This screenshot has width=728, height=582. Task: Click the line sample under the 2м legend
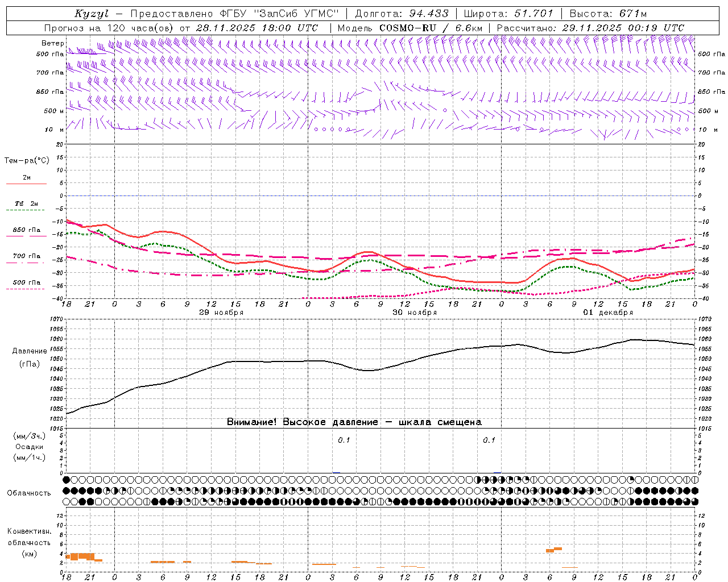pos(27,184)
